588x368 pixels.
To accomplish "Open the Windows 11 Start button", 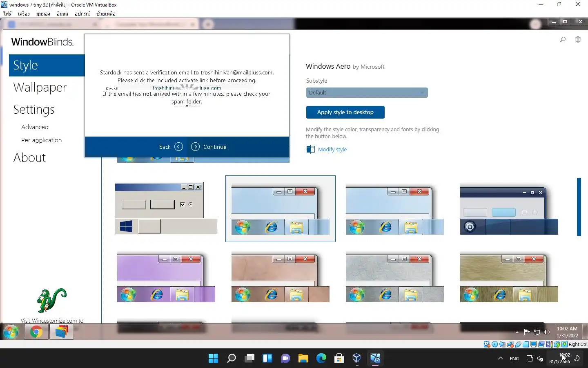I will [x=213, y=358].
